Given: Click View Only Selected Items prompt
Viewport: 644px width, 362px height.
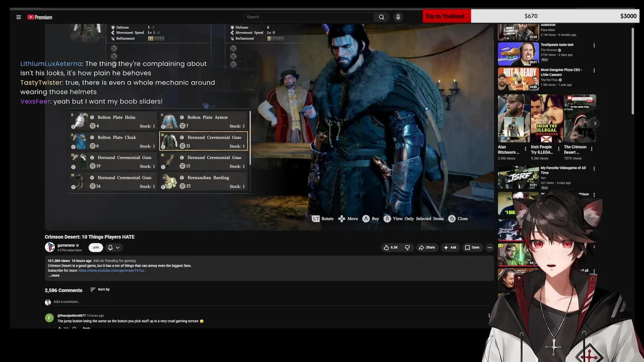Looking at the screenshot, I should (414, 219).
